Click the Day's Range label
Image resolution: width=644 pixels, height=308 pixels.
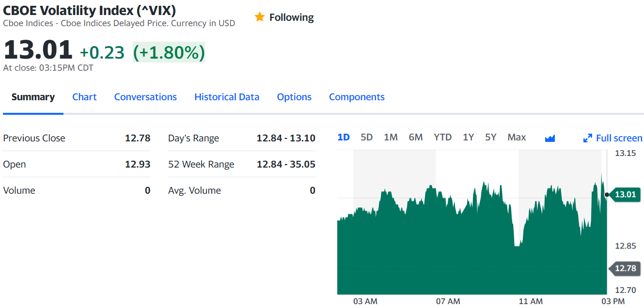click(193, 138)
